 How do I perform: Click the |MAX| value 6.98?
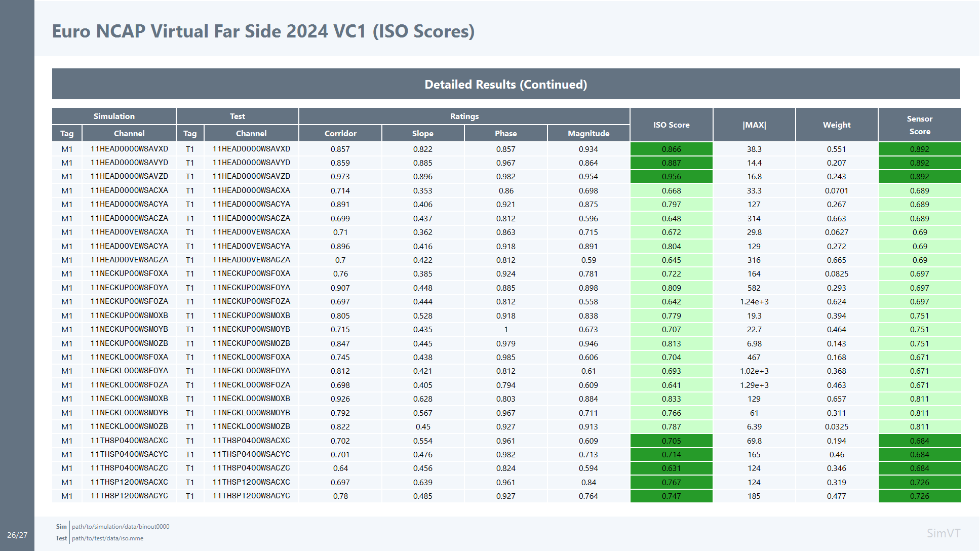(754, 343)
